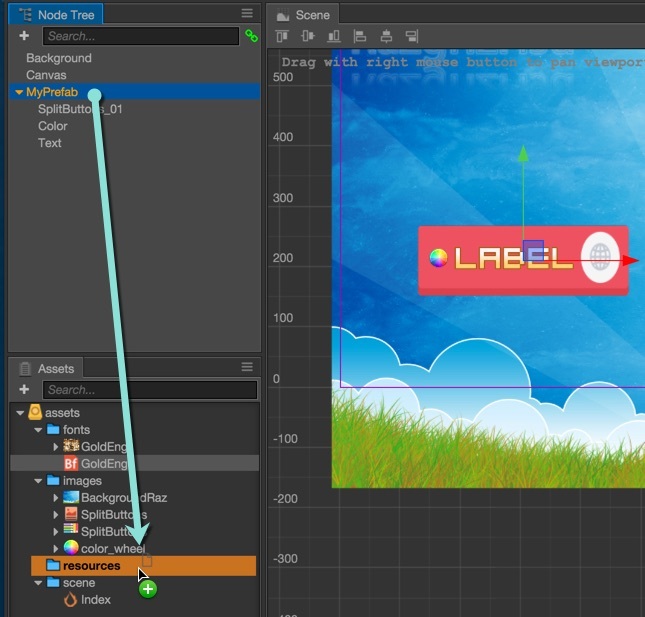This screenshot has height=617, width=645.
Task: Open the Node Tree panel menu icon
Action: click(x=247, y=13)
